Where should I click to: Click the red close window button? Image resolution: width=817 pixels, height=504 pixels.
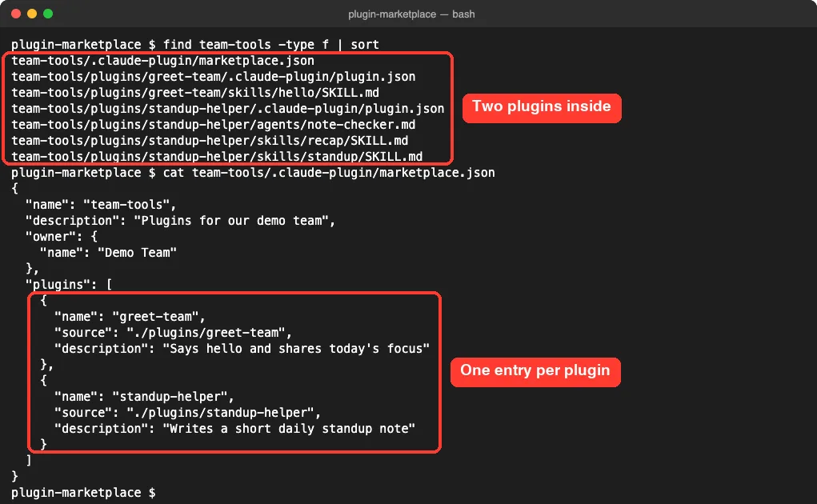[x=16, y=14]
